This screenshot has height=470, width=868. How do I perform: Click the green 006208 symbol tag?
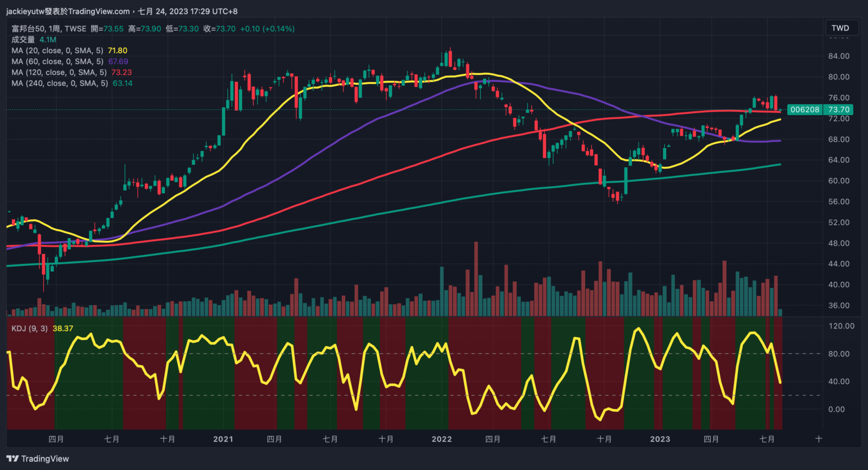pos(805,110)
